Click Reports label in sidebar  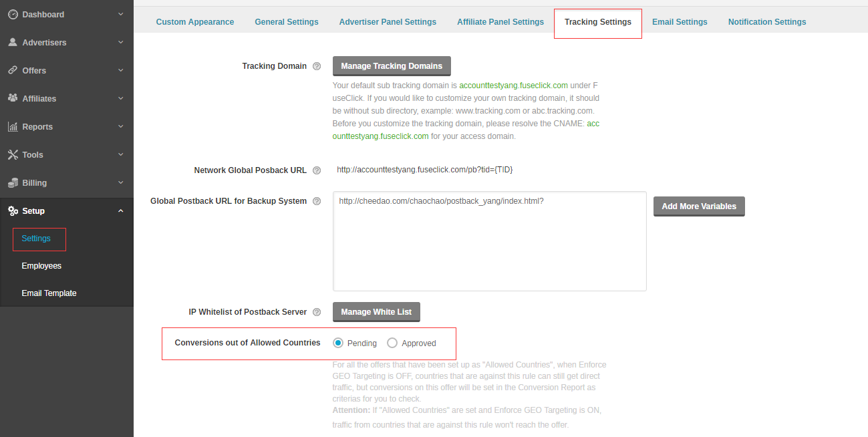pyautogui.click(x=37, y=126)
